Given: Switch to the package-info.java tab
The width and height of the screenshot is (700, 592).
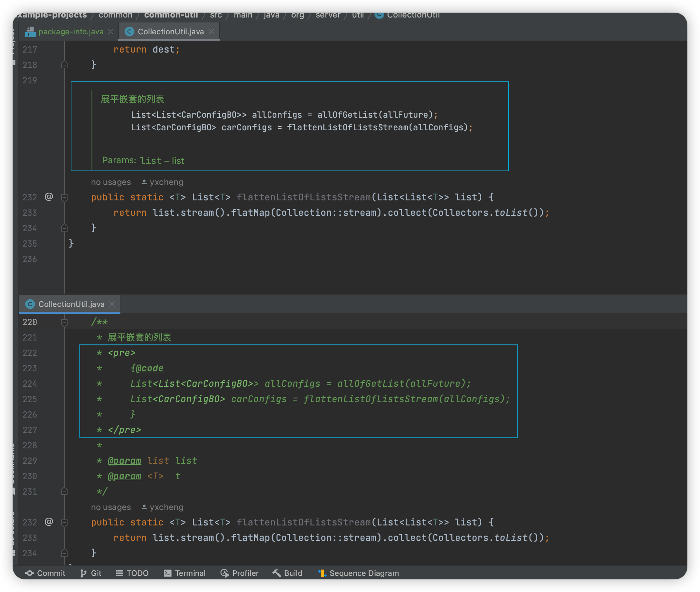Looking at the screenshot, I should click(70, 32).
